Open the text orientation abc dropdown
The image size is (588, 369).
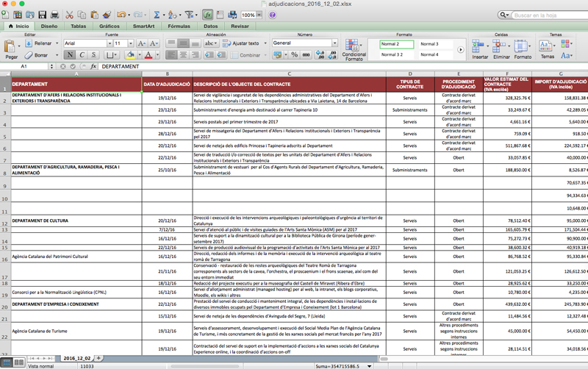211,43
